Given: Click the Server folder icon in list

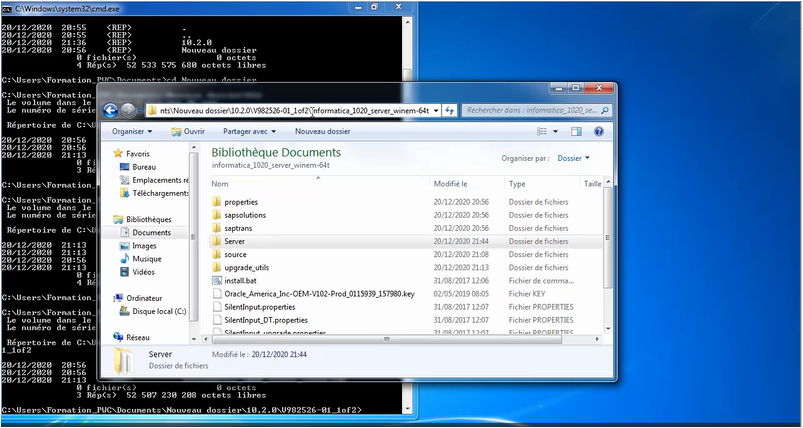Looking at the screenshot, I should (217, 242).
